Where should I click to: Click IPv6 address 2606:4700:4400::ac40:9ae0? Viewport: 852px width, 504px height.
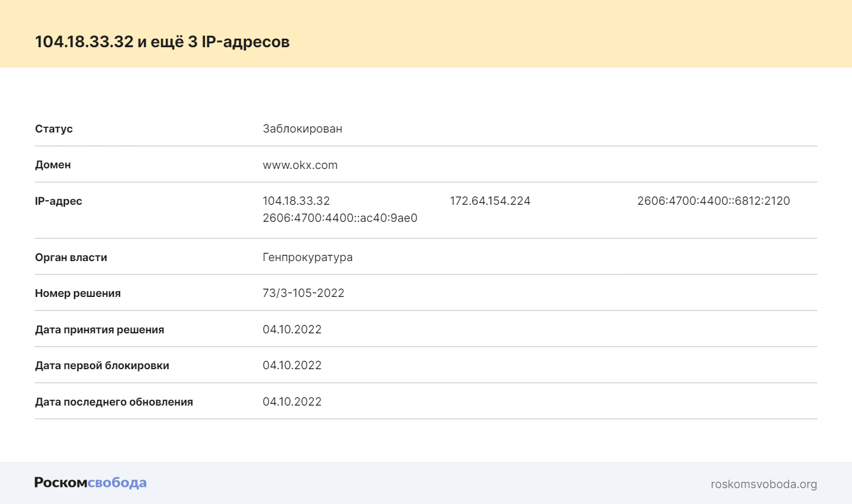(340, 218)
